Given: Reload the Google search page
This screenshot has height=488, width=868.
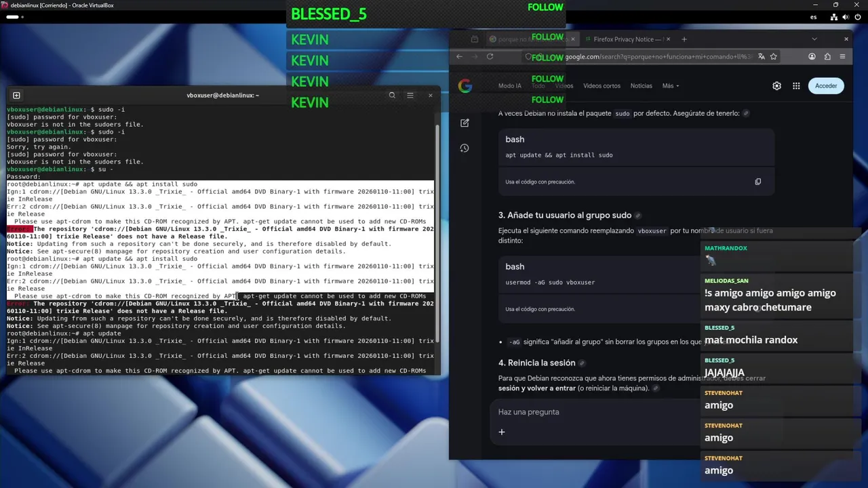Looking at the screenshot, I should point(490,56).
